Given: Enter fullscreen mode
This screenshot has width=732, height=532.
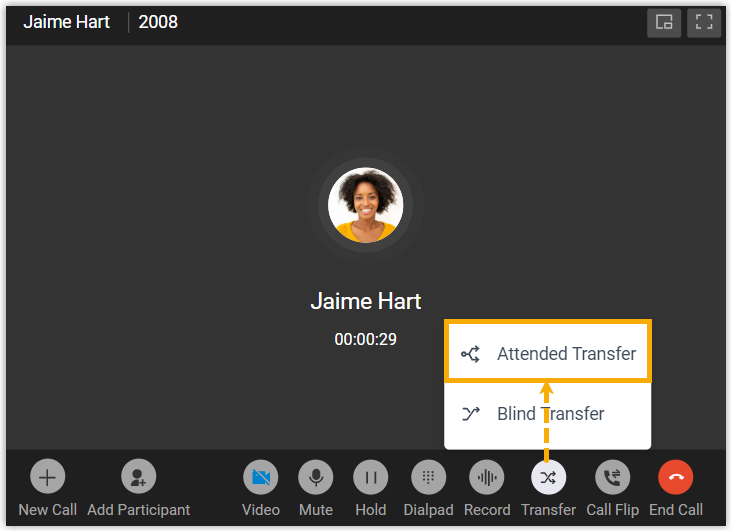Looking at the screenshot, I should [x=704, y=22].
